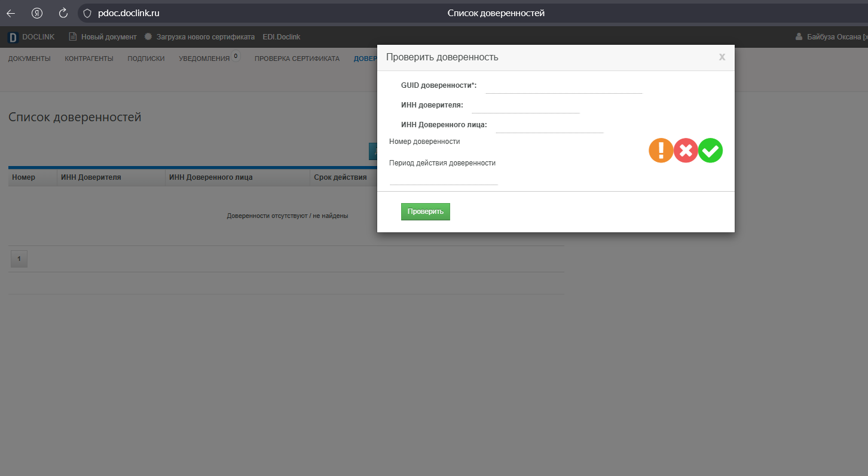Screen dimensions: 868x476
Task: Click the Список доверенностей page heading
Action: pos(75,117)
